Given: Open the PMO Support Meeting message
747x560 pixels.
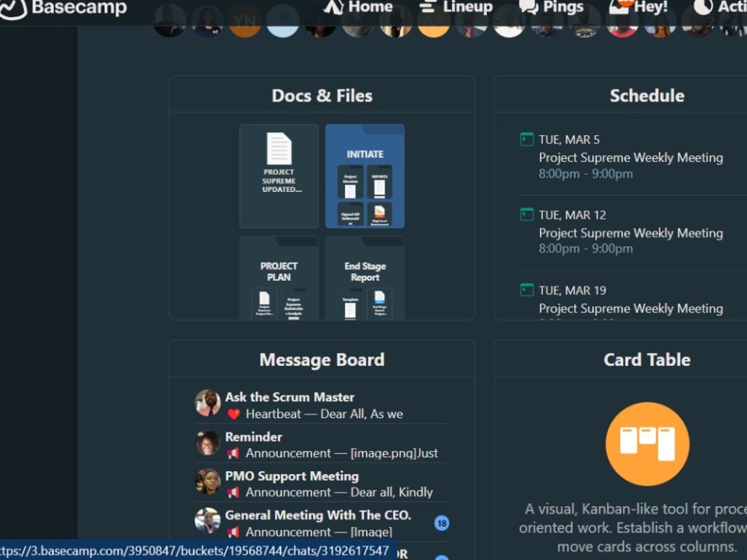Looking at the screenshot, I should [322, 483].
